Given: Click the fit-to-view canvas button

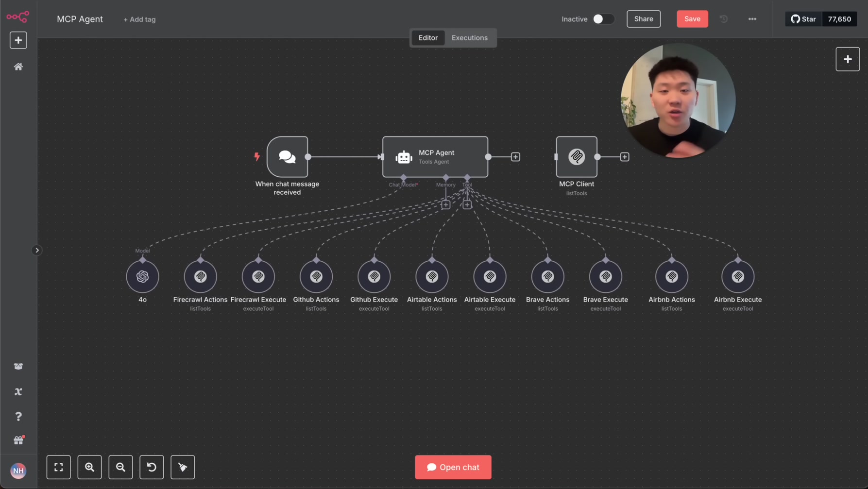Looking at the screenshot, I should [x=59, y=467].
